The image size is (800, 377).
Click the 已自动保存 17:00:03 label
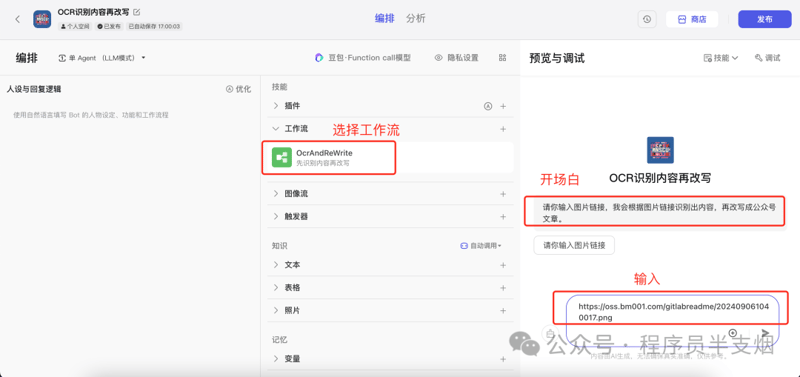pos(154,27)
